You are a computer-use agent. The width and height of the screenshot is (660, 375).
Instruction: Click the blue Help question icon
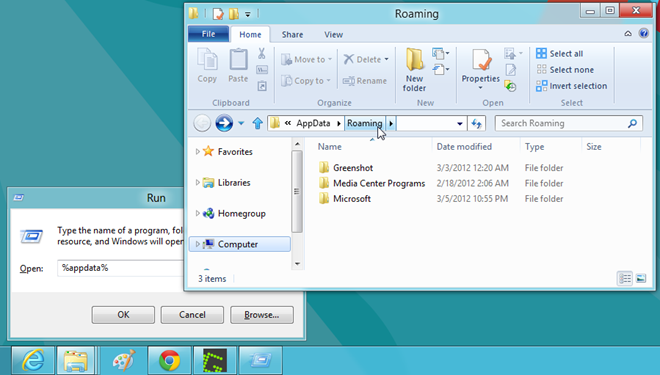644,33
